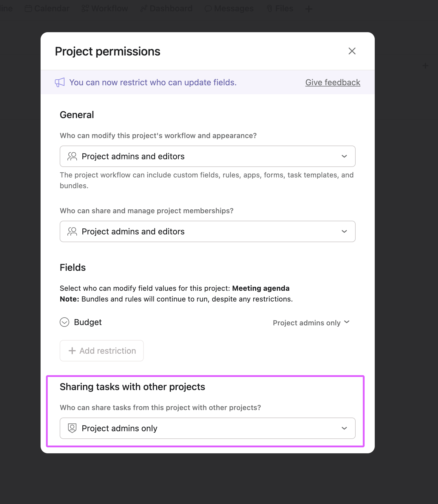Click the shield icon next to Project admins only
This screenshot has height=504, width=438.
coord(72,428)
